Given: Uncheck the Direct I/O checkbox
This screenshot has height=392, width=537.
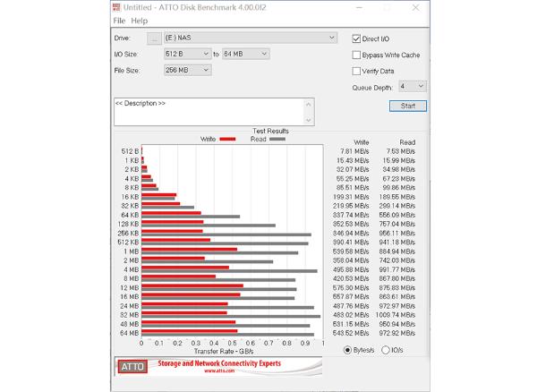Looking at the screenshot, I should tap(356, 38).
